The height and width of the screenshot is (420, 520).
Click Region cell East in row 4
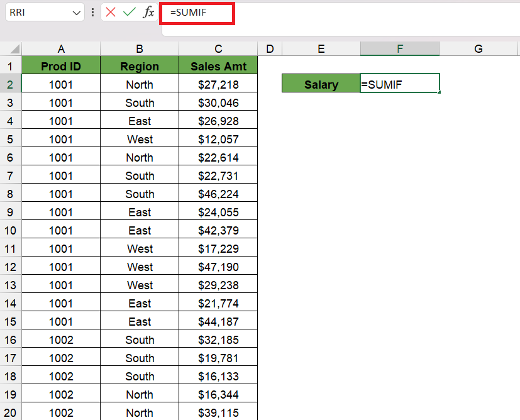point(140,121)
